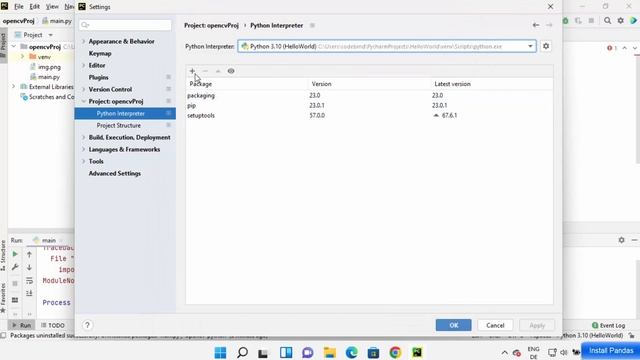Open Advanced Settings page
Image resolution: width=640 pixels, height=360 pixels.
coord(115,173)
